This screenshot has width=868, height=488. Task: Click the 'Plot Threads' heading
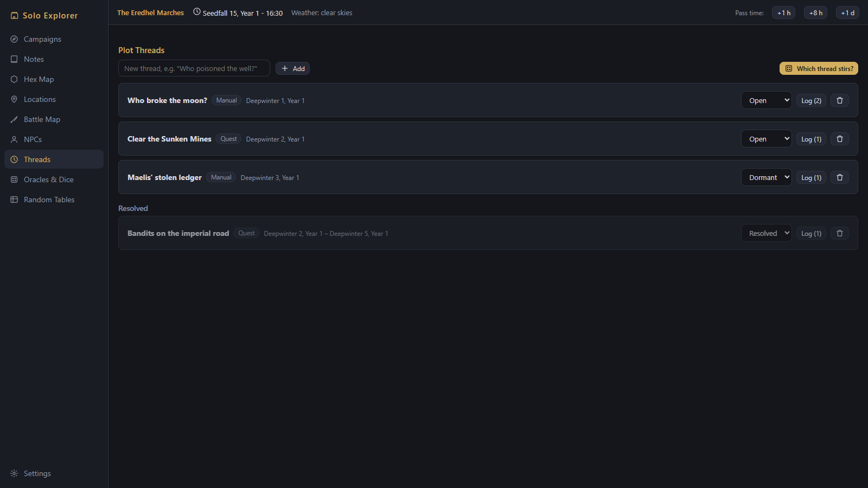(x=141, y=50)
